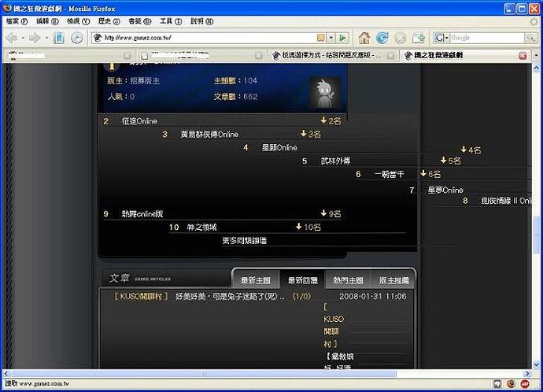Click the Google search input box
This screenshot has width=543, height=392.
point(487,38)
